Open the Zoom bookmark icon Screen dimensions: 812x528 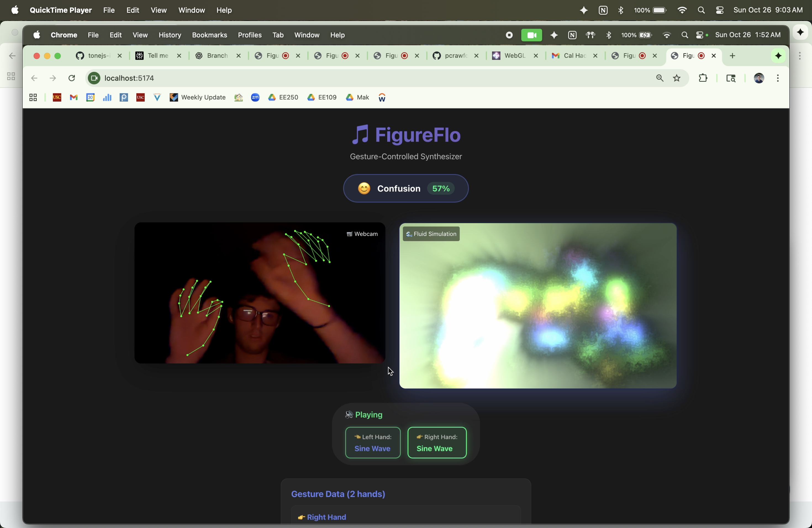255,98
